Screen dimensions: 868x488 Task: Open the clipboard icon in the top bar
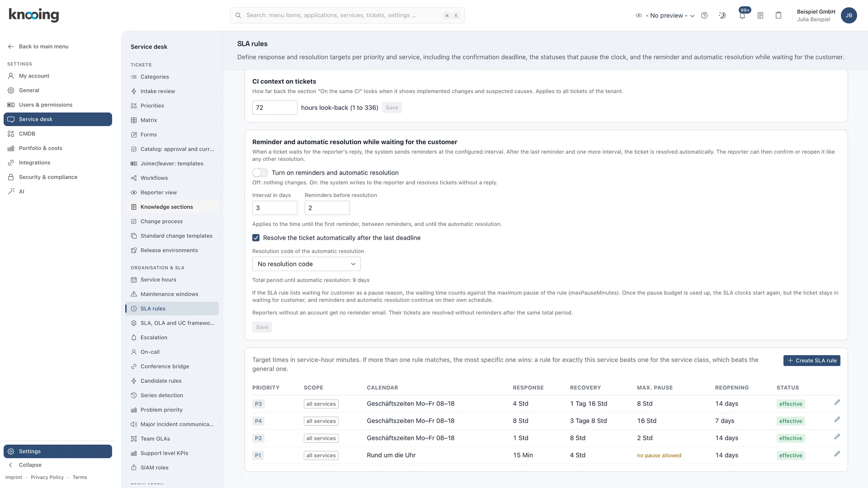778,15
